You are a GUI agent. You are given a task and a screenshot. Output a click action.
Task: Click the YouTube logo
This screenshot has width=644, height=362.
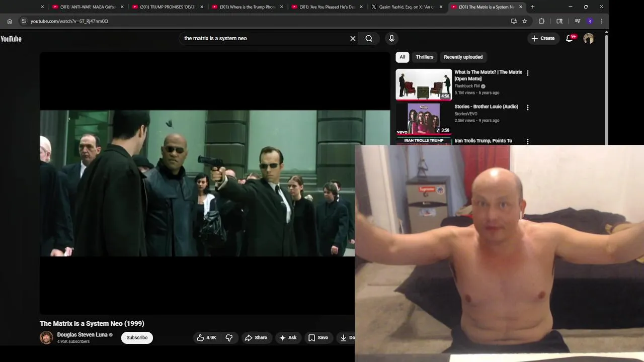tap(11, 39)
